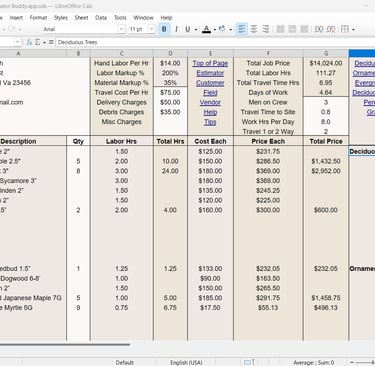Click the selection mode icon in status bar

click(x=249, y=362)
